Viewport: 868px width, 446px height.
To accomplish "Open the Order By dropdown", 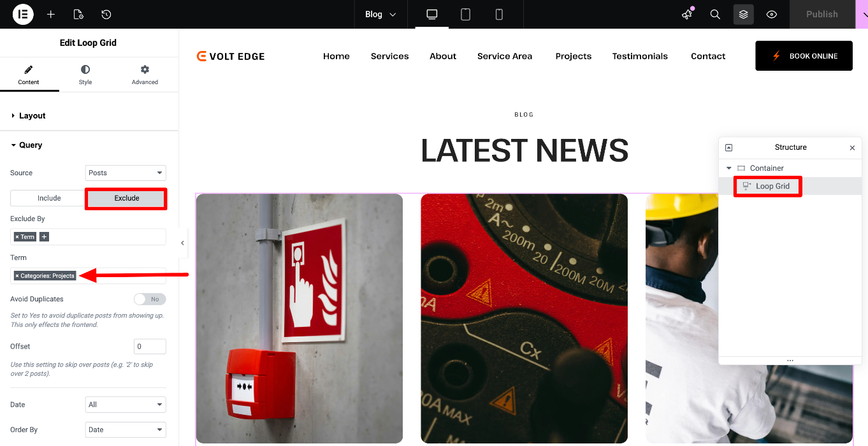I will coord(126,429).
